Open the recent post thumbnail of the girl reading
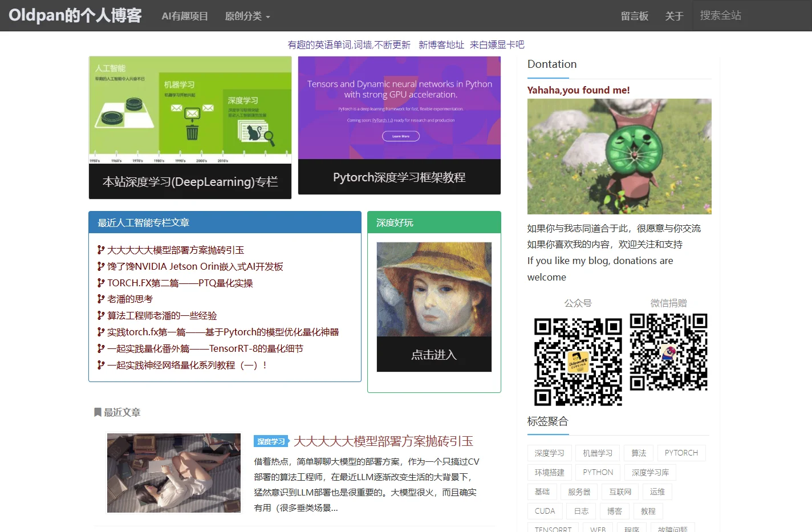 click(x=174, y=473)
